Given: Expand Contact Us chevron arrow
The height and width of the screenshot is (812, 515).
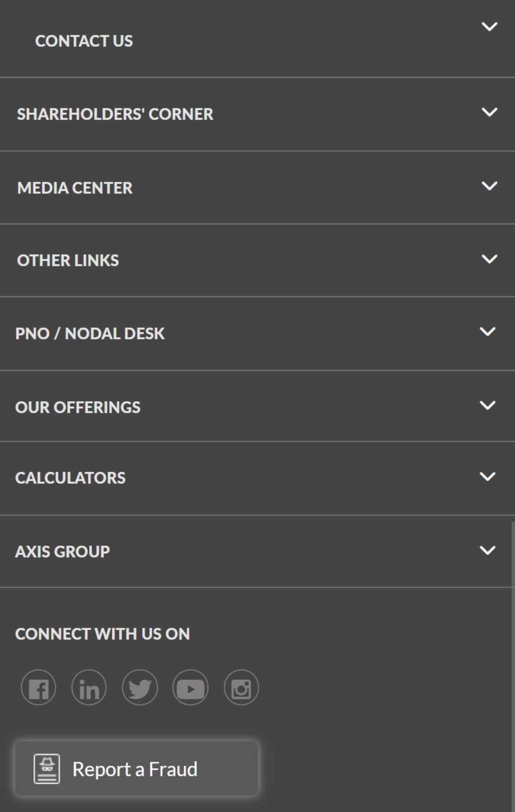Looking at the screenshot, I should [x=489, y=27].
